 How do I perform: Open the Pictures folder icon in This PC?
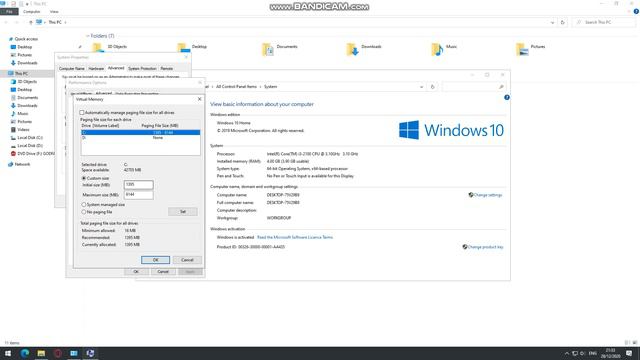[522, 49]
